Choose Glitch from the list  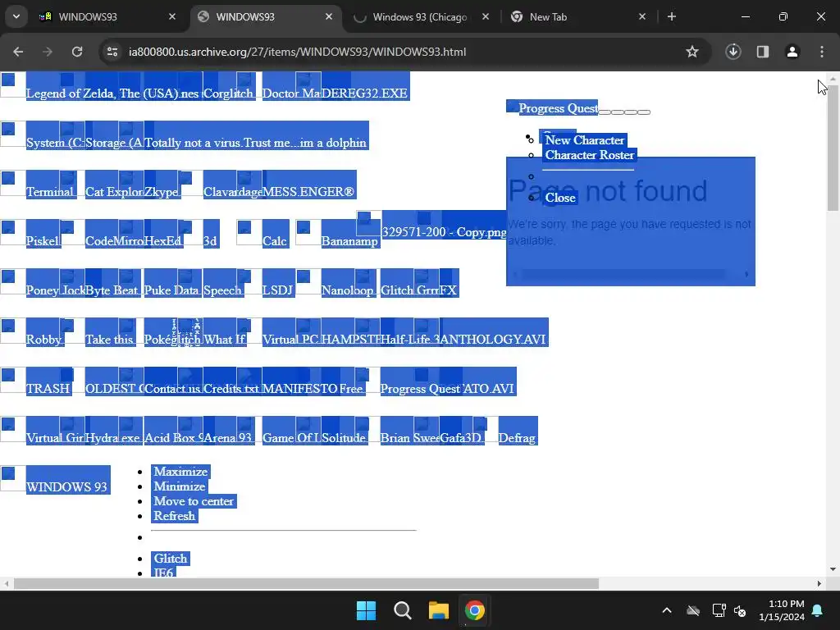point(171,558)
